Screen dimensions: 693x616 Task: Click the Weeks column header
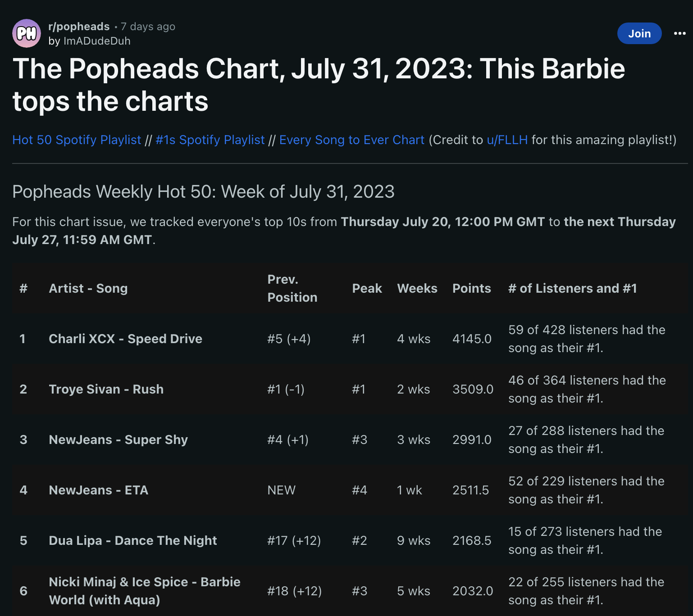[x=417, y=288]
